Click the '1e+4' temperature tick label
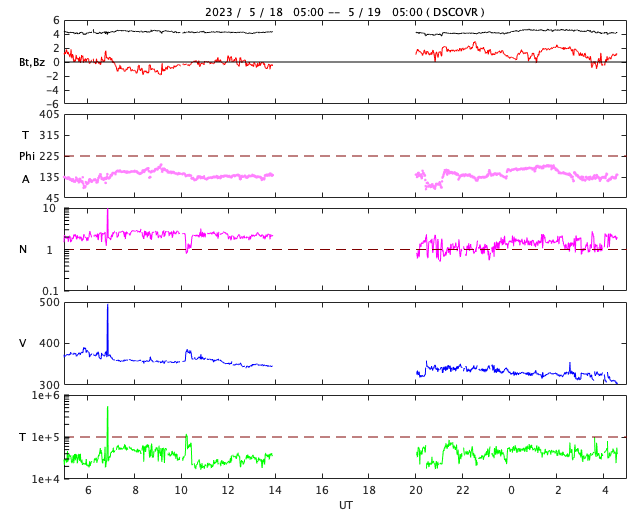The width and height of the screenshot is (640, 512). pos(46,479)
